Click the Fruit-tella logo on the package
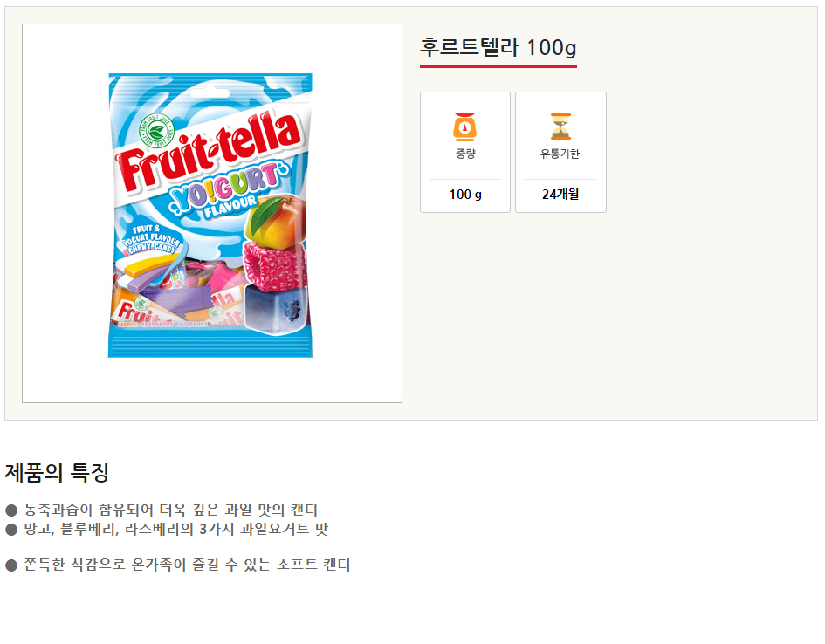825x644 pixels. [208, 151]
